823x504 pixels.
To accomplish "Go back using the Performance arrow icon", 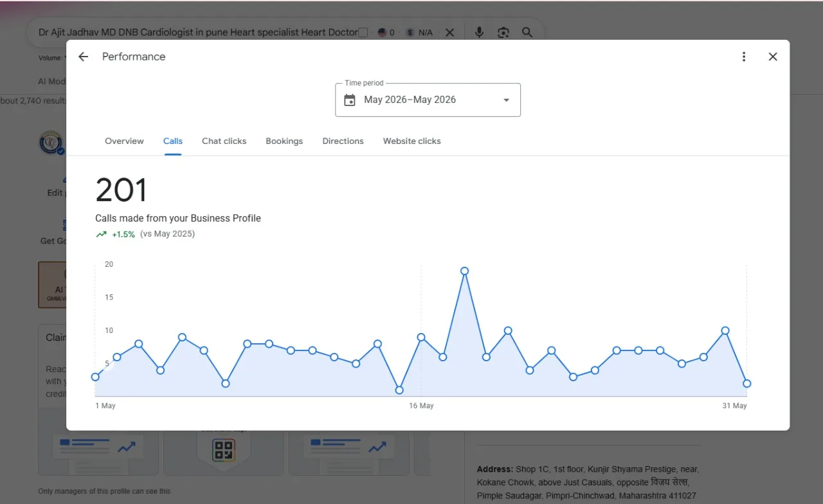I will 83,57.
